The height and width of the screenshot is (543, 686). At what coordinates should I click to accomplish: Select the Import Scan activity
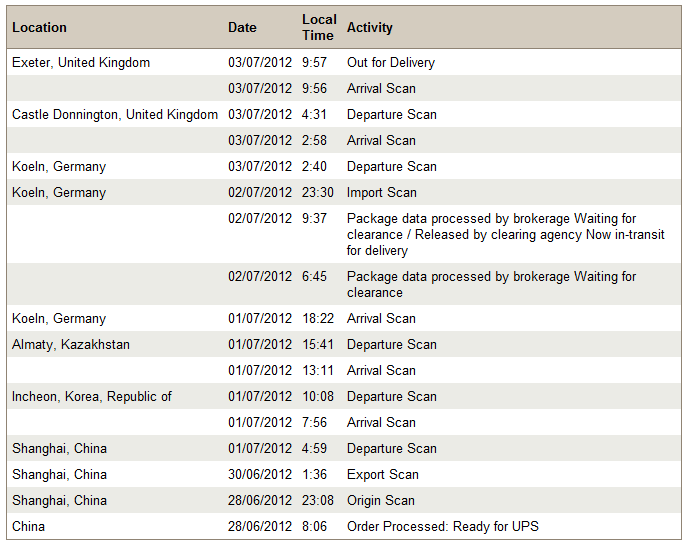click(x=382, y=193)
